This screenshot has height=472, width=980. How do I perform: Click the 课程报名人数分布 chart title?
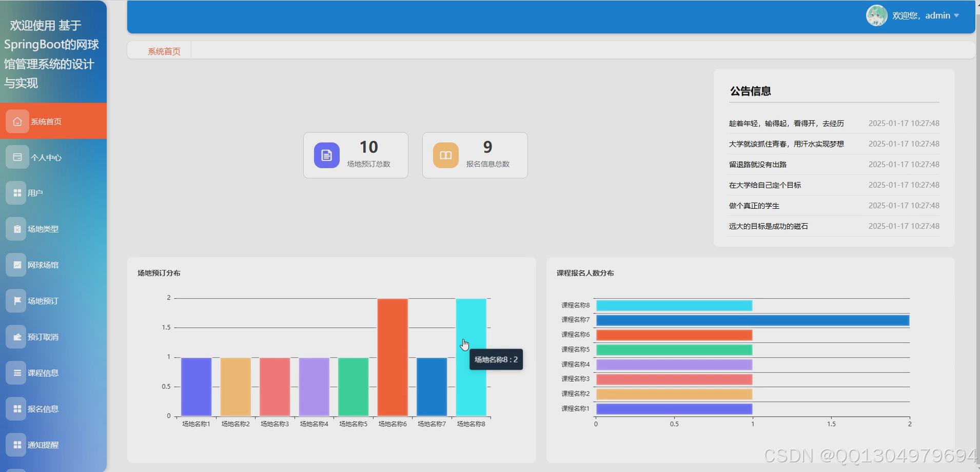(585, 273)
